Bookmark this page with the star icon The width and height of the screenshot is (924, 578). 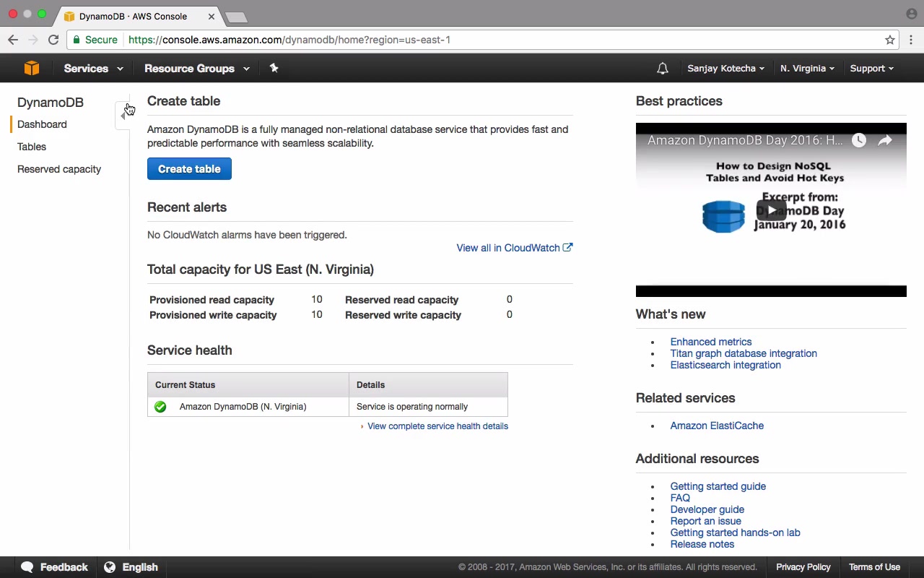click(890, 40)
